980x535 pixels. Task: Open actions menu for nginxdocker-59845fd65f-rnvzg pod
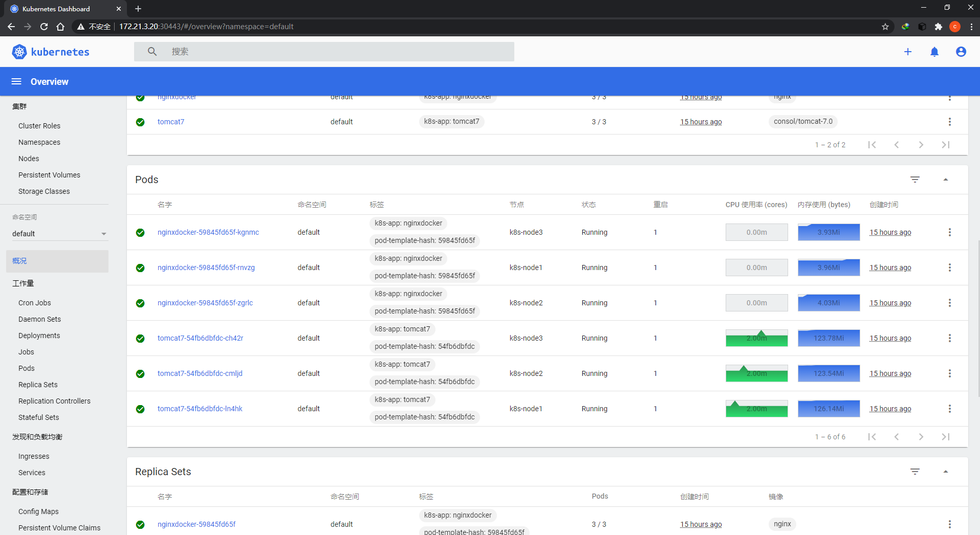pyautogui.click(x=950, y=267)
